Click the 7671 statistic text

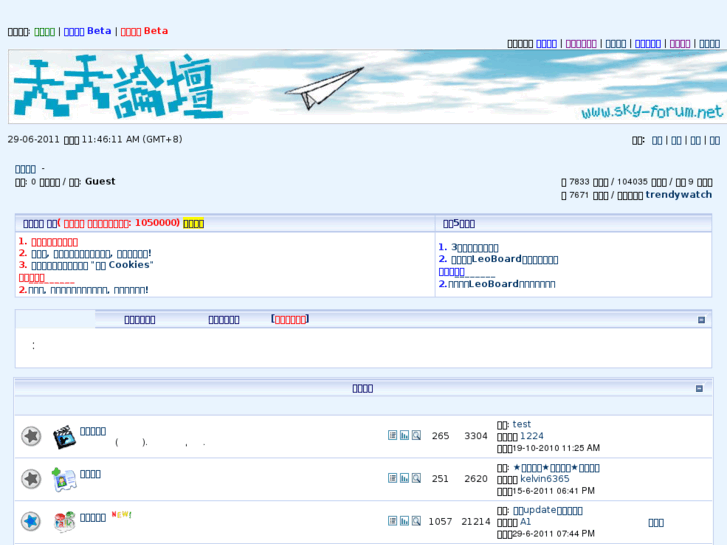[579, 195]
